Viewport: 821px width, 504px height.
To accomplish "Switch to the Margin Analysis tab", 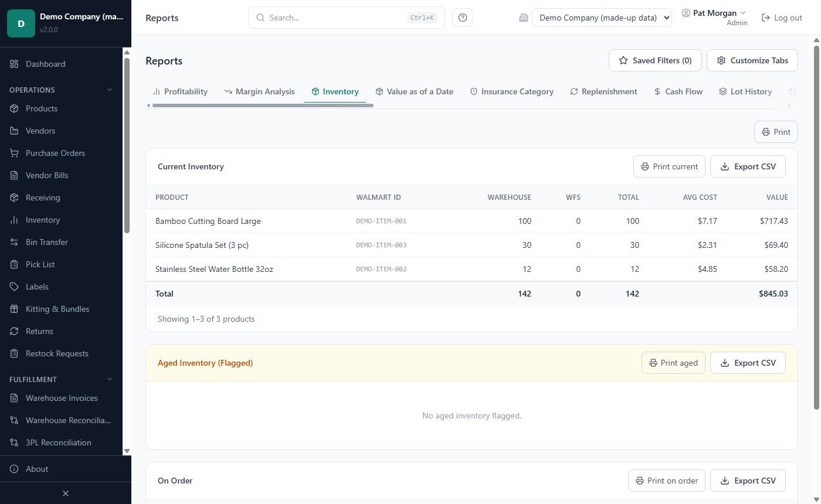I will coord(259,91).
